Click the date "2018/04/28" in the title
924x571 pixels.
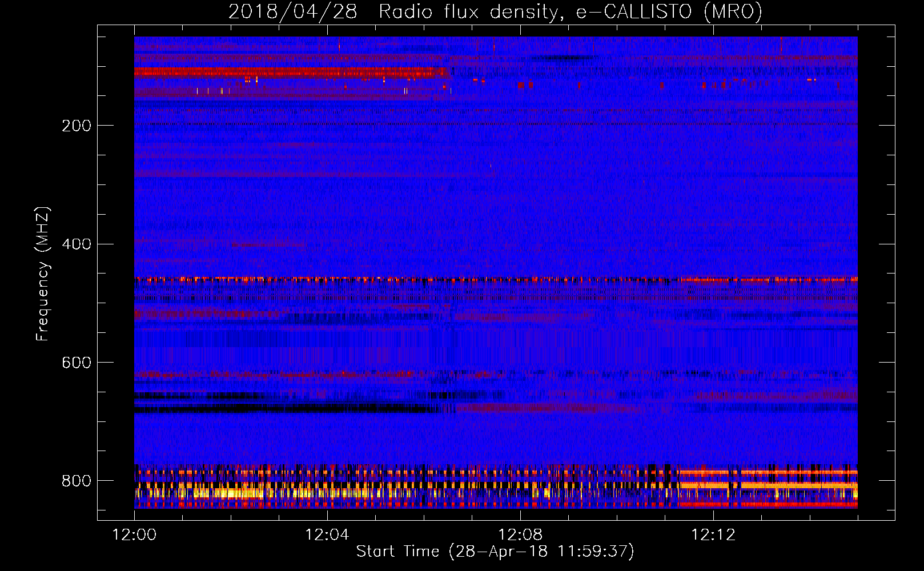[292, 11]
